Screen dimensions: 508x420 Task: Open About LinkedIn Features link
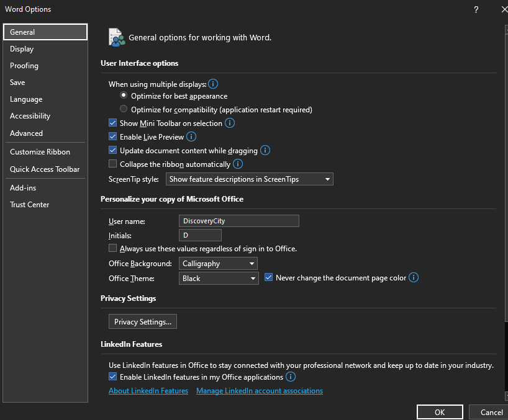pyautogui.click(x=148, y=391)
